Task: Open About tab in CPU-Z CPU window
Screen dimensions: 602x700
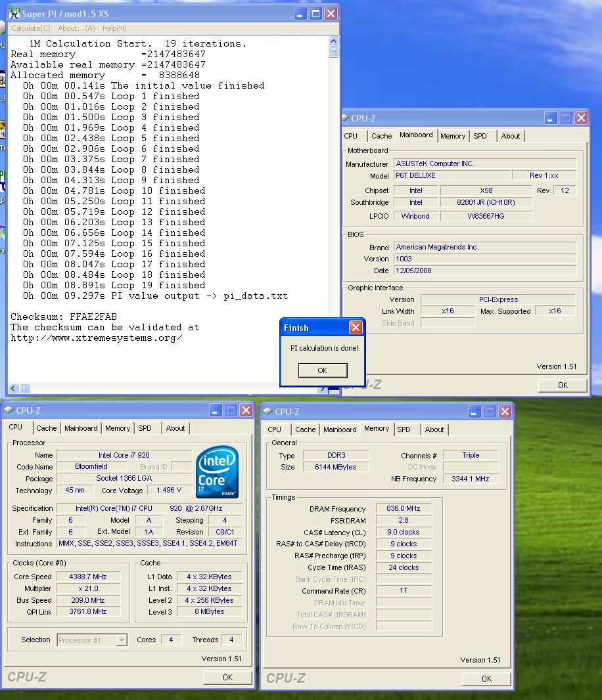Action: click(x=175, y=428)
